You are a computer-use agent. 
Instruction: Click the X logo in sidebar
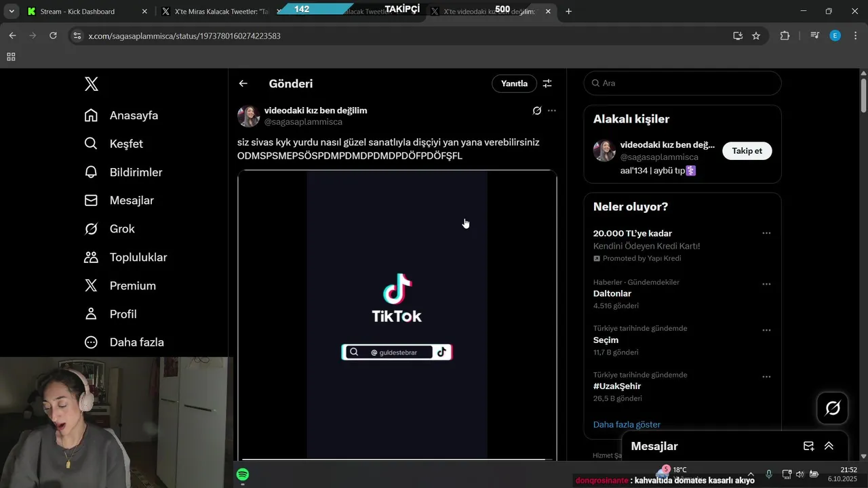click(91, 84)
